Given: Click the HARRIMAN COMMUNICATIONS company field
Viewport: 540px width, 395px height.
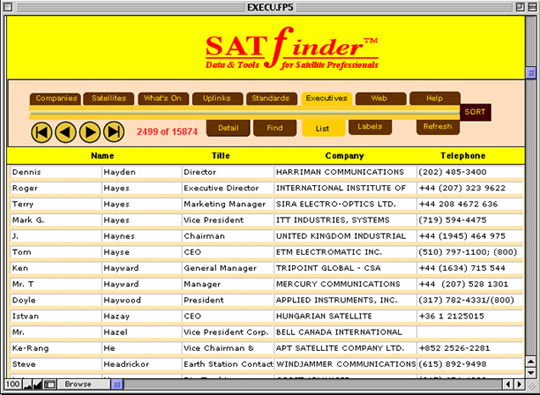Looking at the screenshot, I should pyautogui.click(x=345, y=172).
